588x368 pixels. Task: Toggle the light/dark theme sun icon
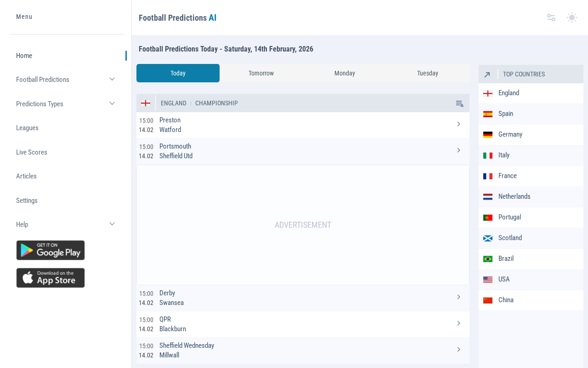571,17
